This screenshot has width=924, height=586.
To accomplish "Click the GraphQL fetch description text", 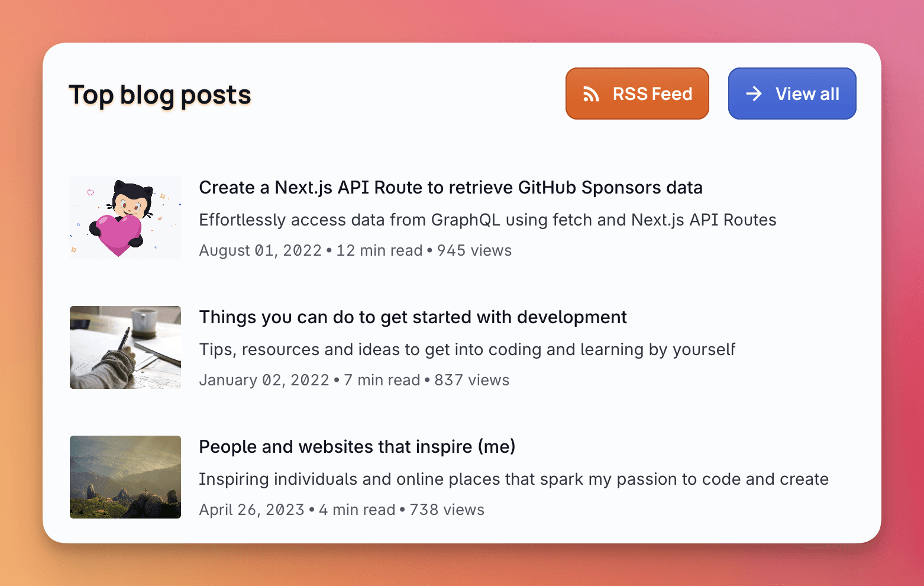I will (x=487, y=220).
